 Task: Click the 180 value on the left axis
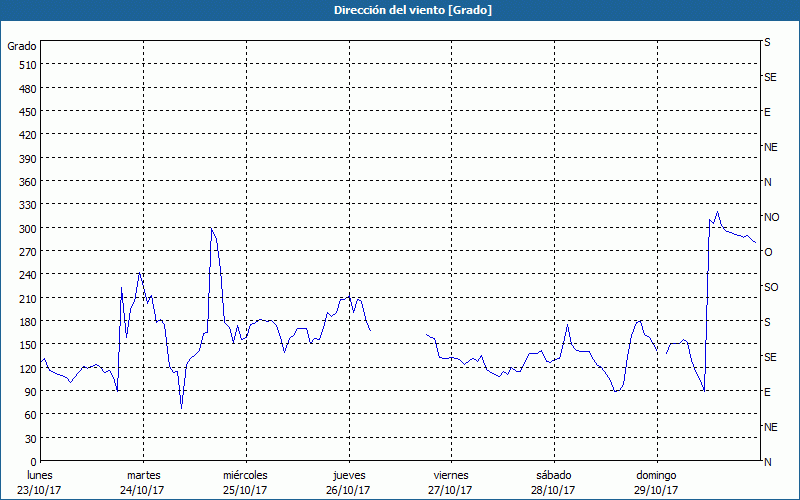[x=27, y=322]
